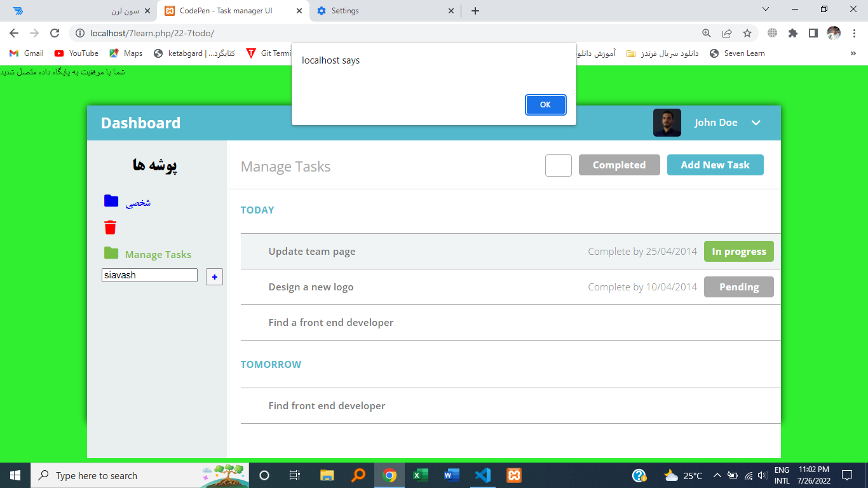Image resolution: width=868 pixels, height=488 pixels.
Task: Go back to previous page
Action: pyautogui.click(x=14, y=33)
